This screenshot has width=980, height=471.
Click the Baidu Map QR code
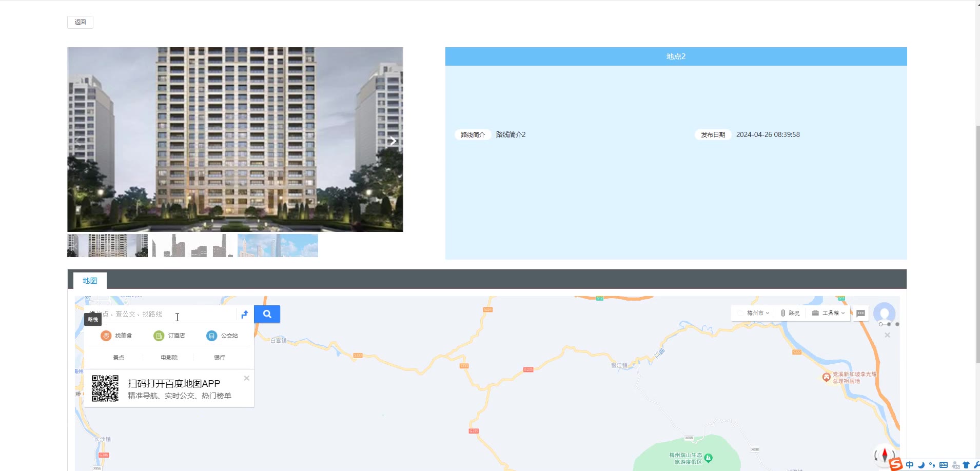click(x=105, y=388)
